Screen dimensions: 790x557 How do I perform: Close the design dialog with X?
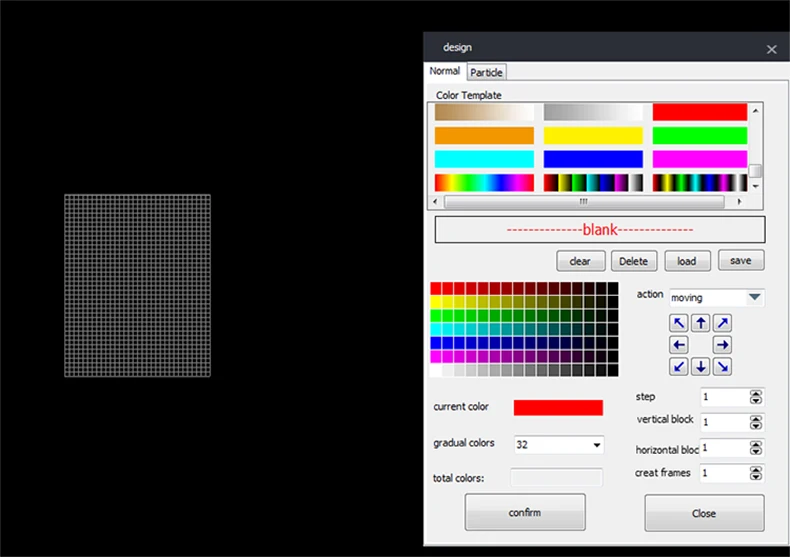pos(771,49)
